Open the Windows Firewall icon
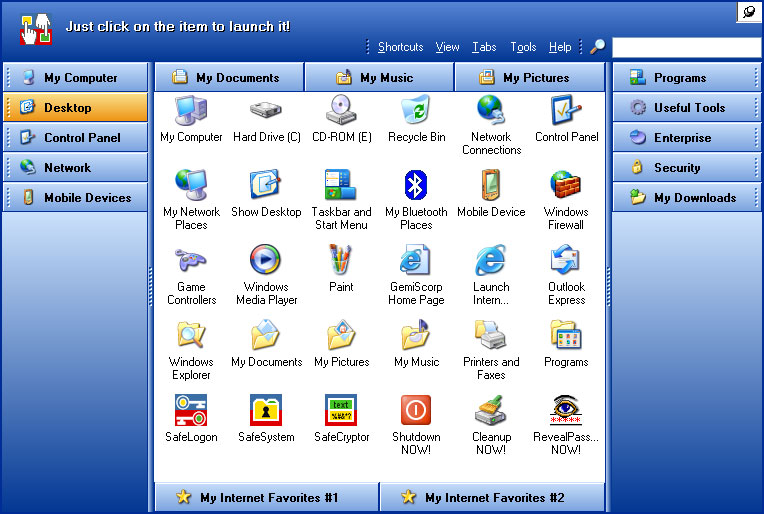The width and height of the screenshot is (764, 514). [x=566, y=185]
